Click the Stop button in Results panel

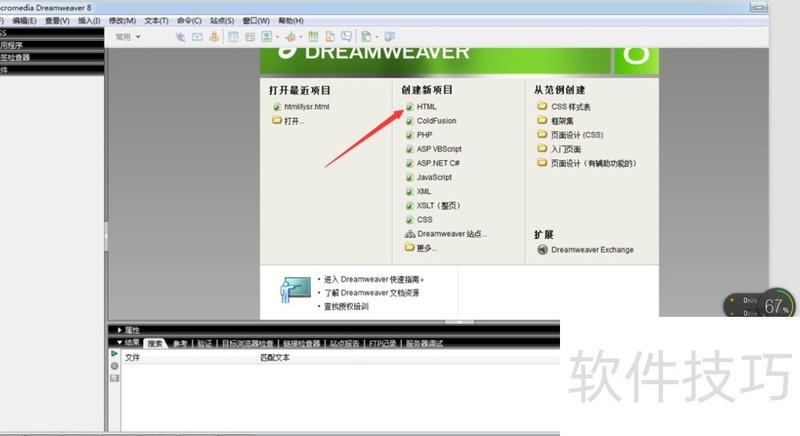coord(114,366)
